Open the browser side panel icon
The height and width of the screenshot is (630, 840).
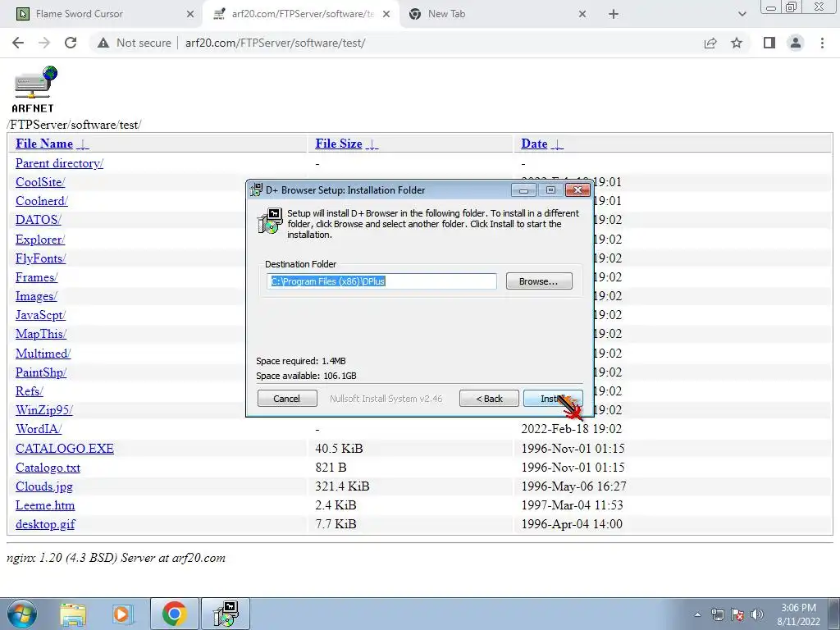click(x=769, y=43)
